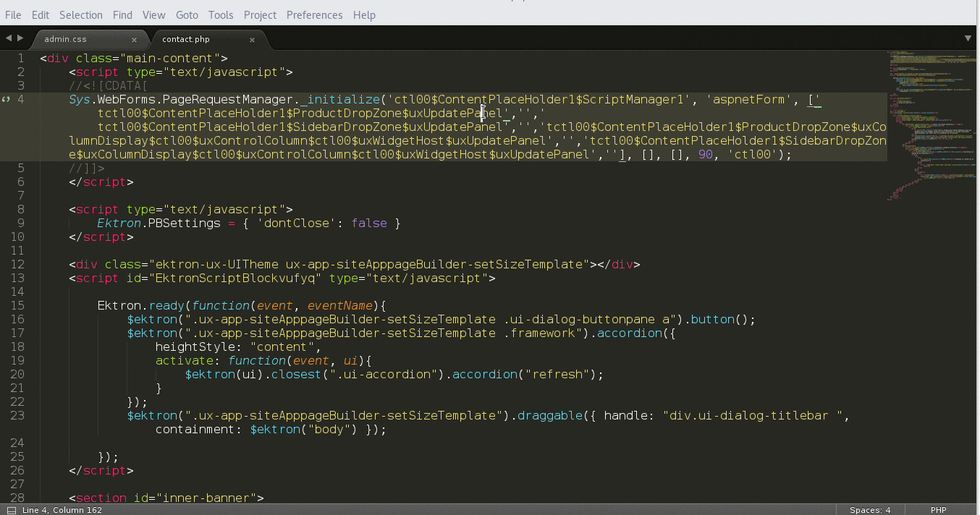
Task: Open the Edit menu
Action: click(41, 14)
